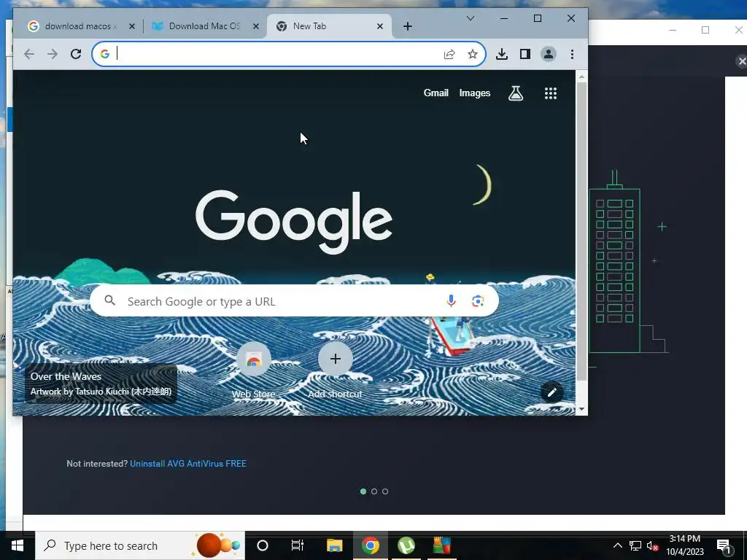Show hidden system tray icons

[x=617, y=545]
